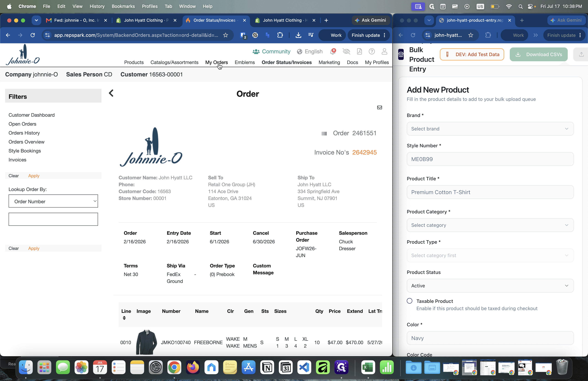Click into the Color input field
This screenshot has width=588, height=381.
tap(490, 338)
